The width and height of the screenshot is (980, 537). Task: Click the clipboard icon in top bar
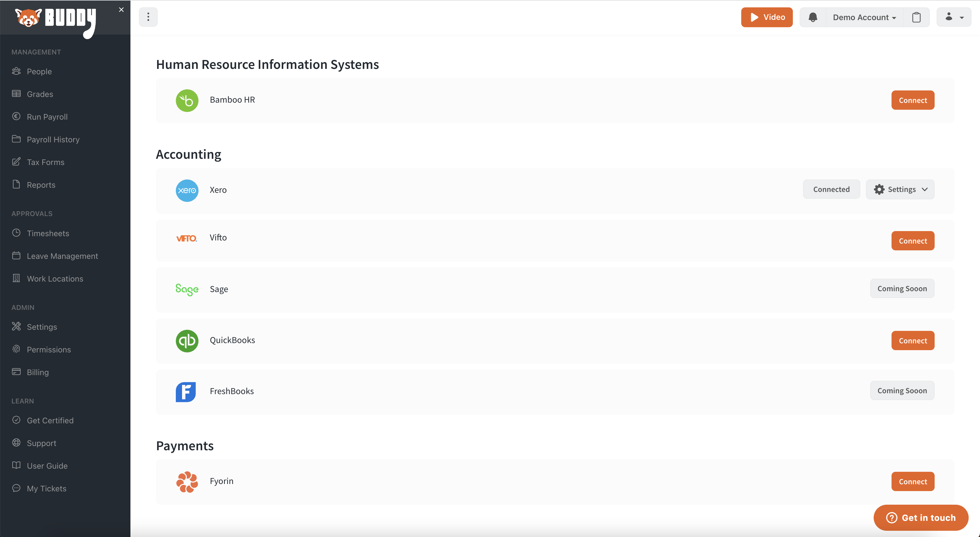coord(916,17)
